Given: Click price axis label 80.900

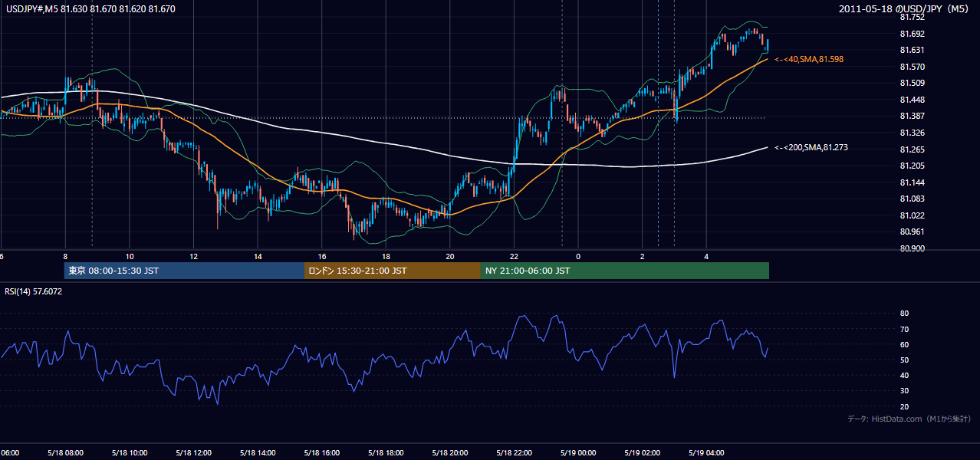Looking at the screenshot, I should 911,248.
